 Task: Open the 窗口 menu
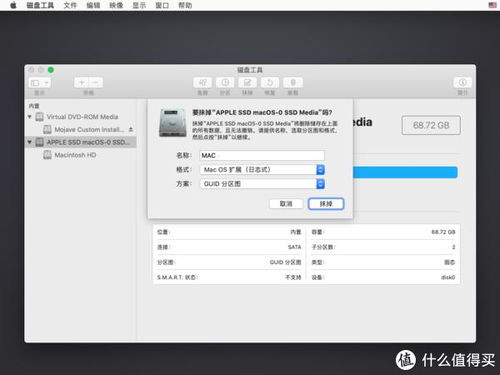(x=162, y=5)
